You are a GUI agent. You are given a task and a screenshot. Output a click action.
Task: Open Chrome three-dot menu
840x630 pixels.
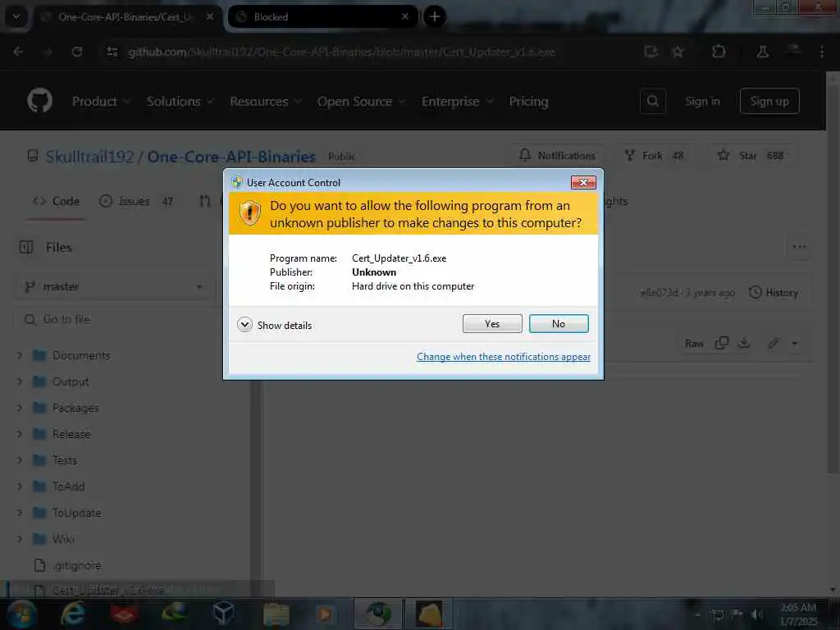(822, 52)
